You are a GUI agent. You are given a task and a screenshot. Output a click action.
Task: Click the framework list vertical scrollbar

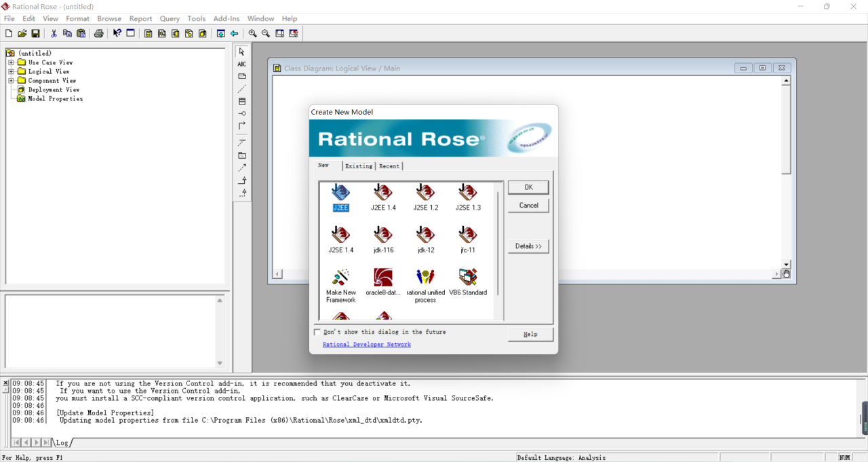498,244
